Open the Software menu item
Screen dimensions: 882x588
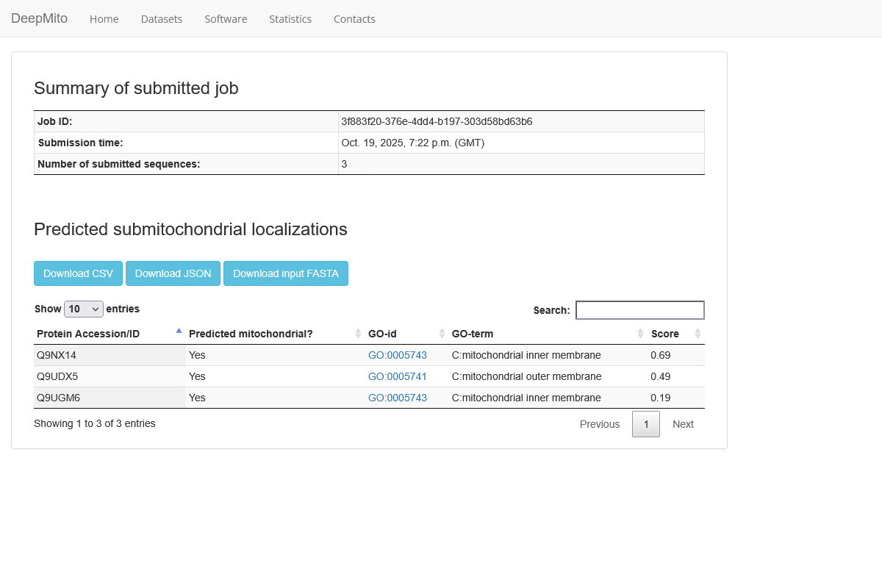(226, 19)
